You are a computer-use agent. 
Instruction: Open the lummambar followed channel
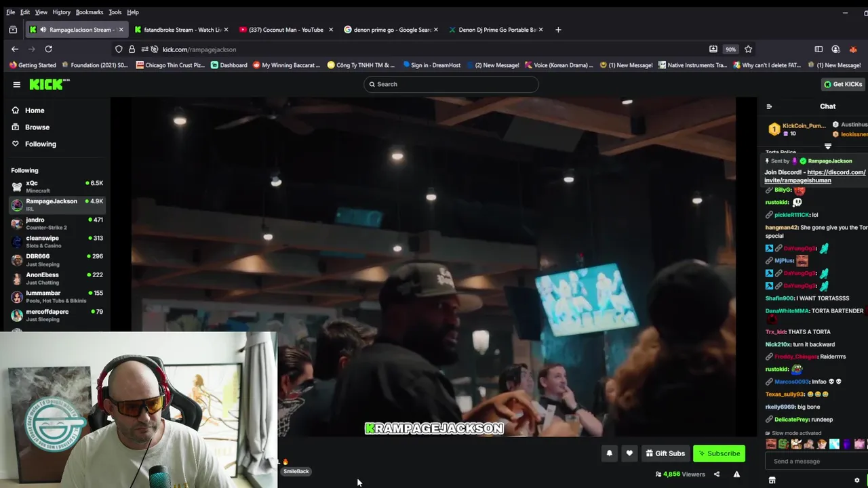point(57,297)
